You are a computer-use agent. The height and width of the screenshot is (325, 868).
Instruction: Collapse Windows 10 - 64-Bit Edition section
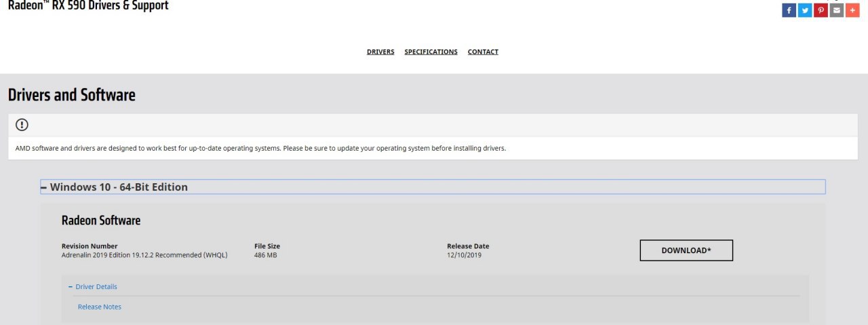[x=433, y=187]
